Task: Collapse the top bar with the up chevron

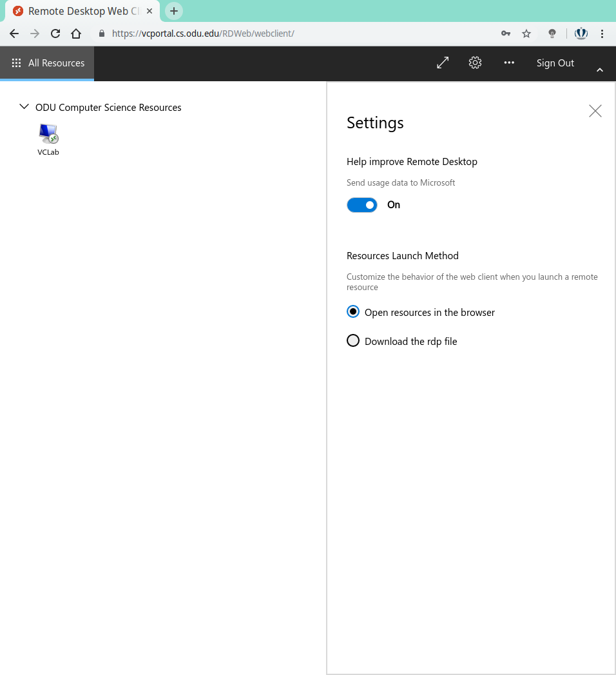Action: pyautogui.click(x=600, y=70)
